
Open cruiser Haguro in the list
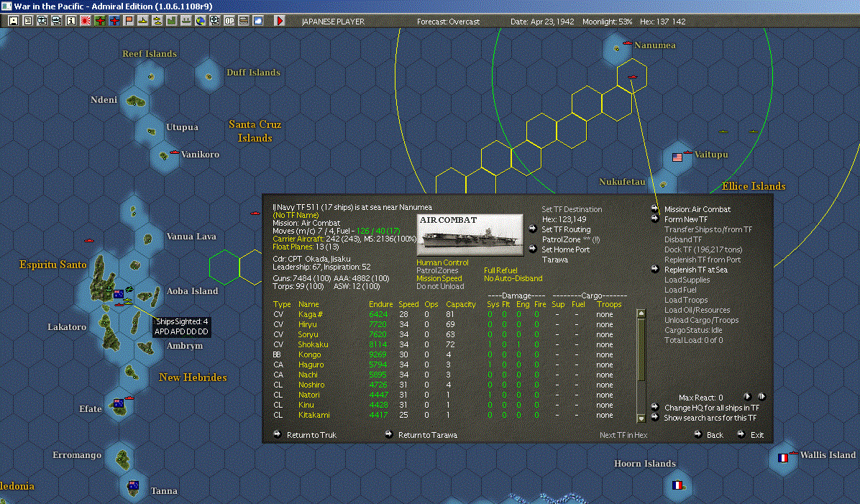point(311,365)
